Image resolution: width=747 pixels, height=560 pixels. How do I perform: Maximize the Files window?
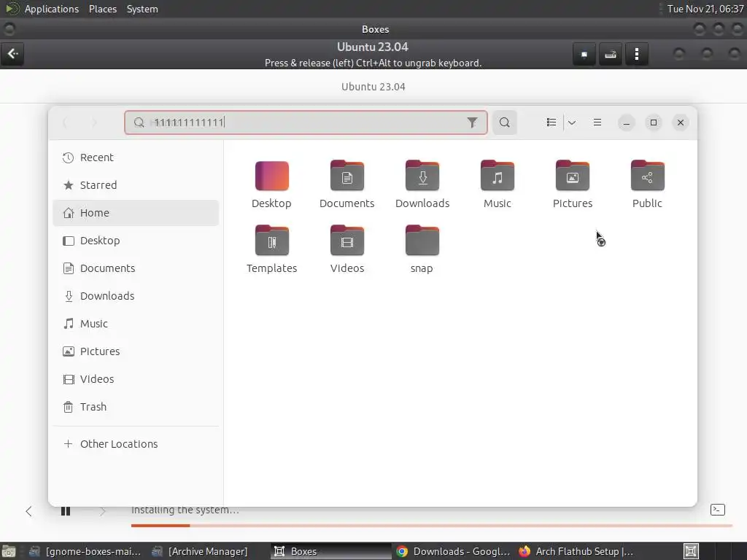coord(654,122)
